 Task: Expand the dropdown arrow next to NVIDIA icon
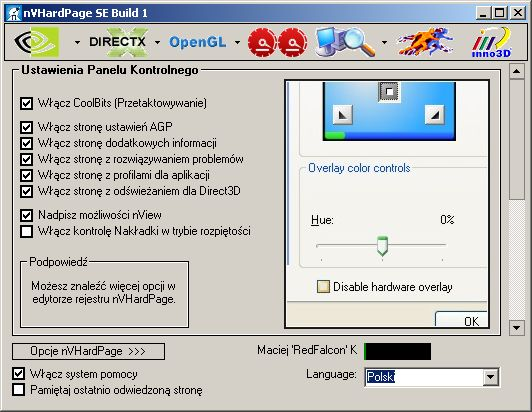click(x=77, y=42)
